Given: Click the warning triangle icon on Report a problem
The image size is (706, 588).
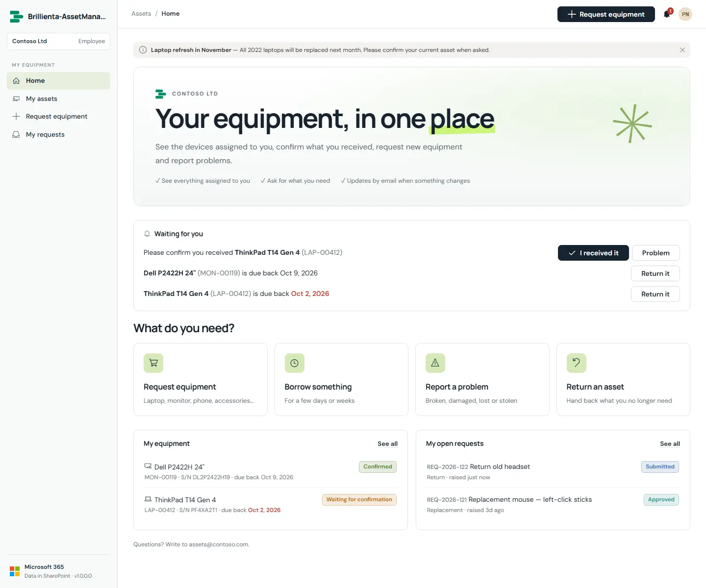Looking at the screenshot, I should point(435,363).
